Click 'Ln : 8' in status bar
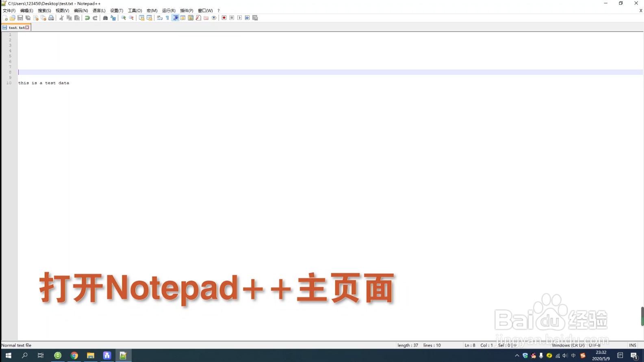Viewport: 644px width, 362px height. coord(470,345)
